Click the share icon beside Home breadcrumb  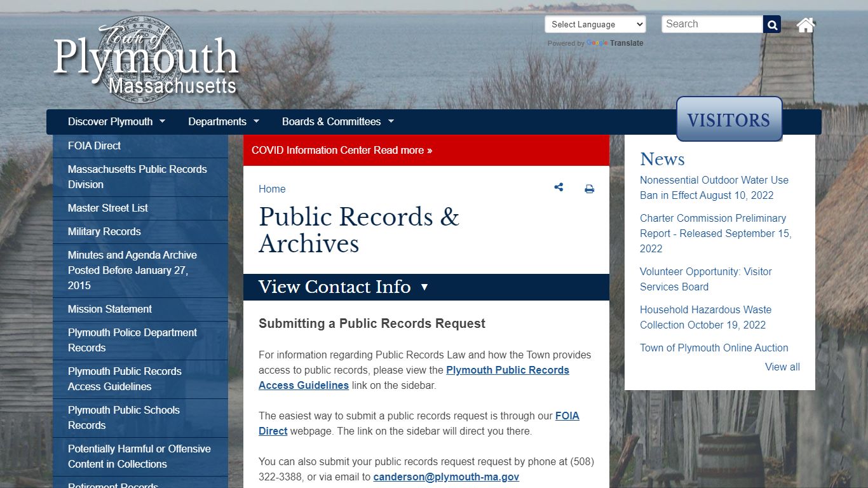click(559, 187)
